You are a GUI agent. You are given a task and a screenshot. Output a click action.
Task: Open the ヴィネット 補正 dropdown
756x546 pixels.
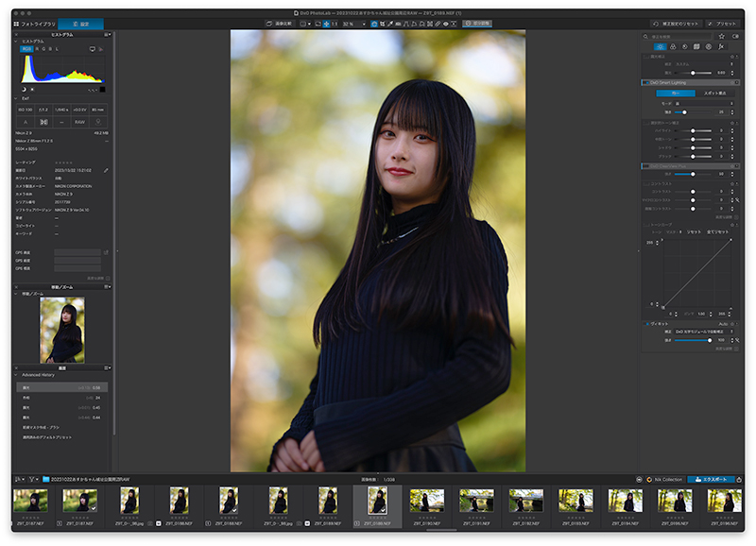tap(704, 332)
